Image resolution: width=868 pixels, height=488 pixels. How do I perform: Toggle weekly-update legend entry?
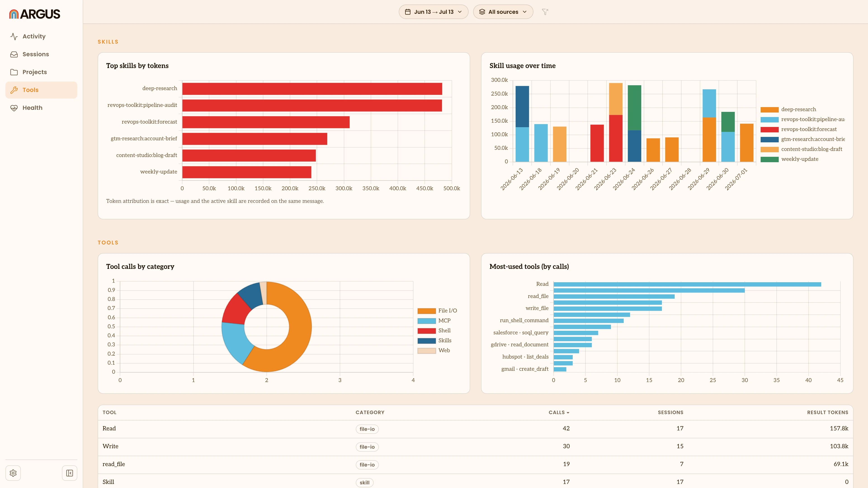789,159
